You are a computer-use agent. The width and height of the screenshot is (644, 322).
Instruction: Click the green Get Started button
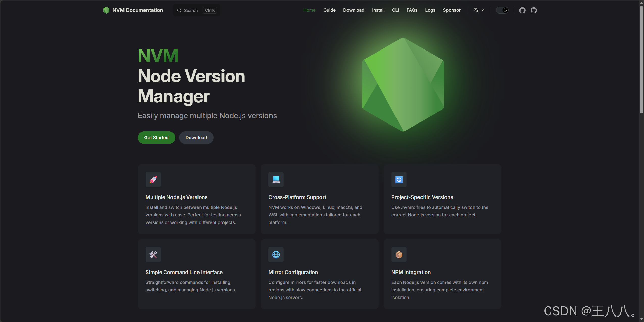(156, 138)
